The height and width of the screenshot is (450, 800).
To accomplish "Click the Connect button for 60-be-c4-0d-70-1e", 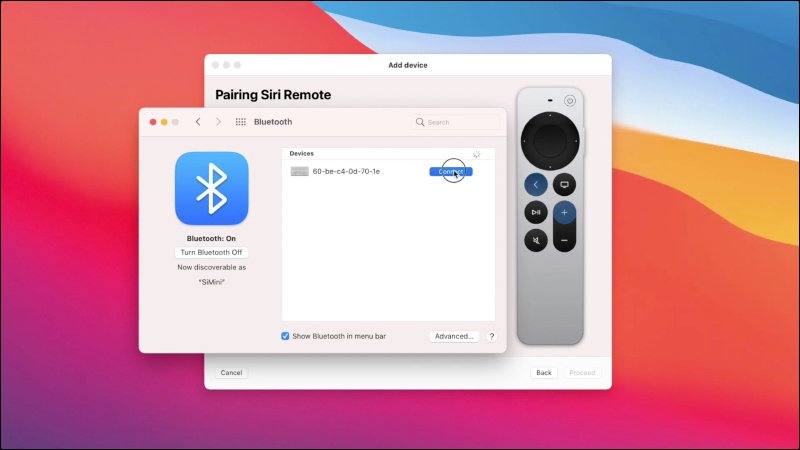I will [451, 171].
